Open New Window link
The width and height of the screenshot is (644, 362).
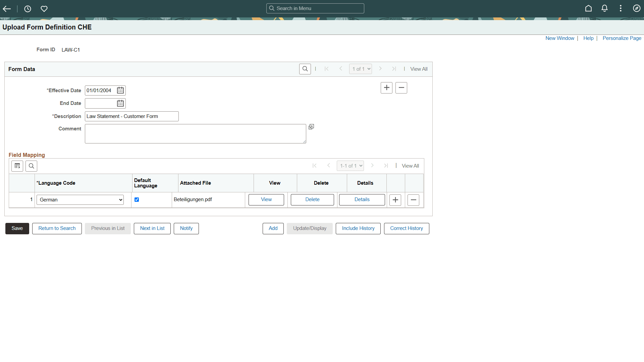[559, 38]
